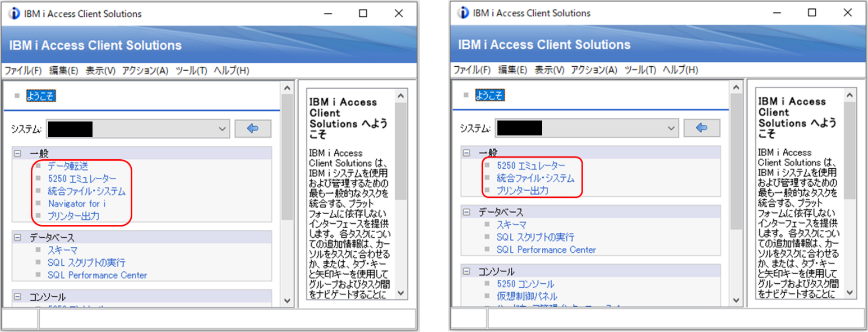Open 5250 エミュレーター in the left window
The width and height of the screenshot is (868, 332).
pos(82,178)
